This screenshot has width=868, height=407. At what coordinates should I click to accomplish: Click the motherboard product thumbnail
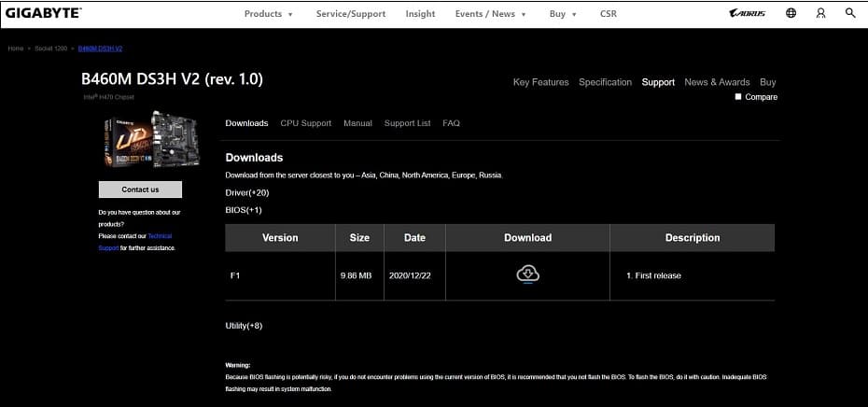[x=152, y=139]
